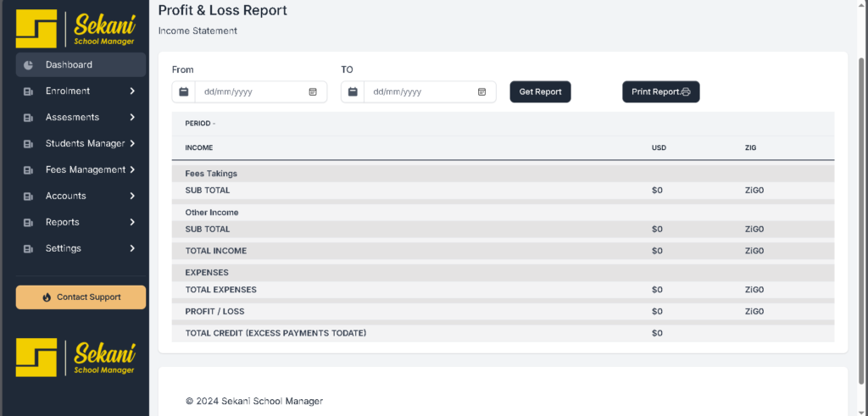
Task: Click the PERIOD - header text
Action: tap(200, 124)
